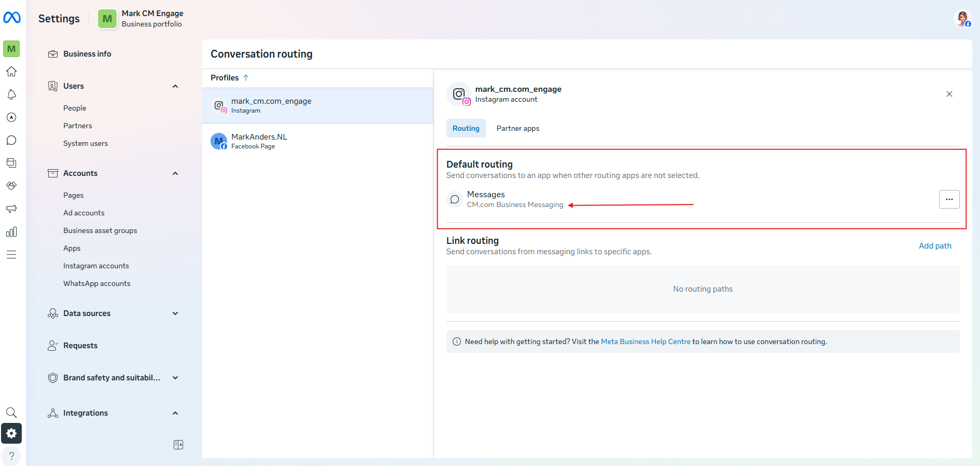Select mark_cm.com_engage Instagram profile row
This screenshot has width=980, height=466.
click(x=318, y=105)
